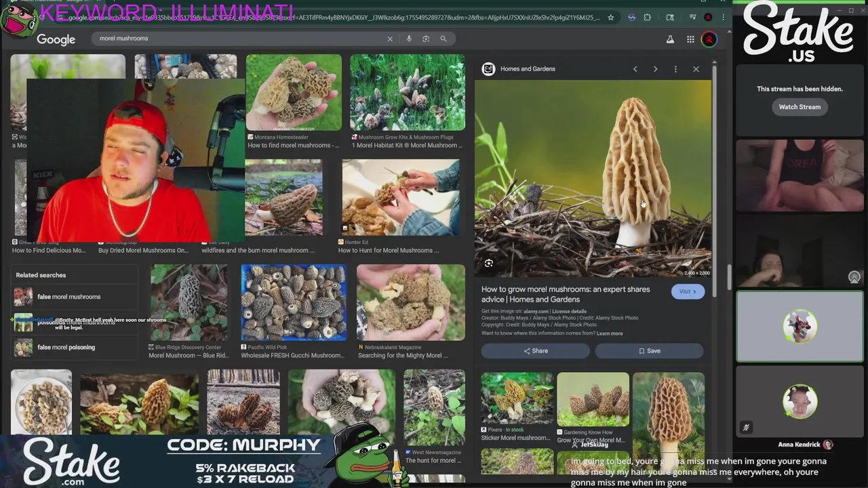The image size is (868, 488).
Task: Click the Related searches heading
Action: point(41,275)
